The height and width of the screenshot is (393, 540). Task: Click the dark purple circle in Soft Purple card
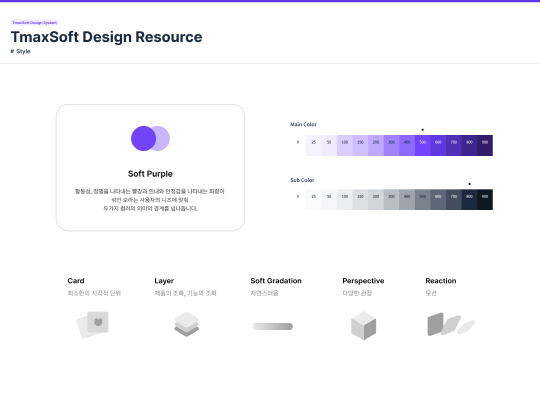pyautogui.click(x=143, y=138)
